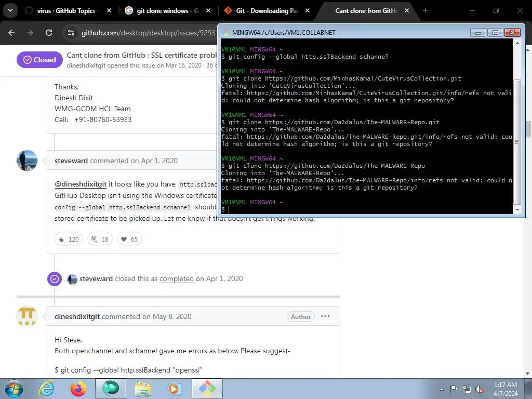This screenshot has width=532, height=399.
Task: Show hidden tray icons arrow
Action: (442, 389)
